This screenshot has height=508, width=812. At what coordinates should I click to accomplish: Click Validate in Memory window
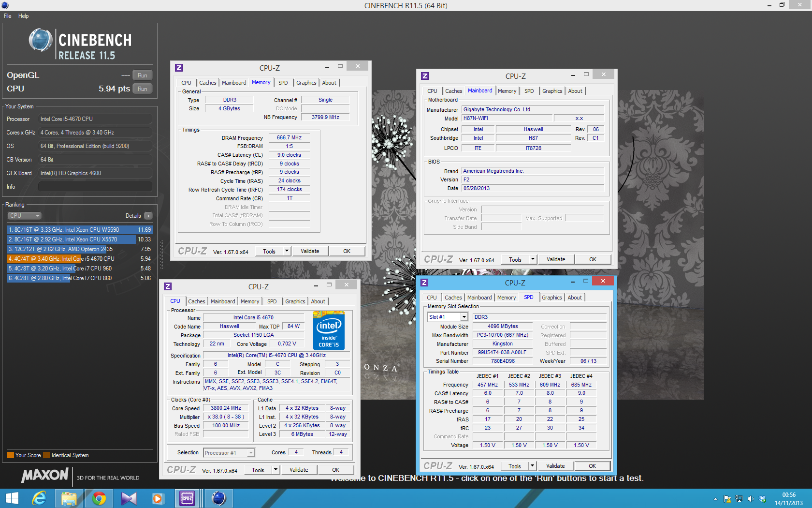(310, 251)
